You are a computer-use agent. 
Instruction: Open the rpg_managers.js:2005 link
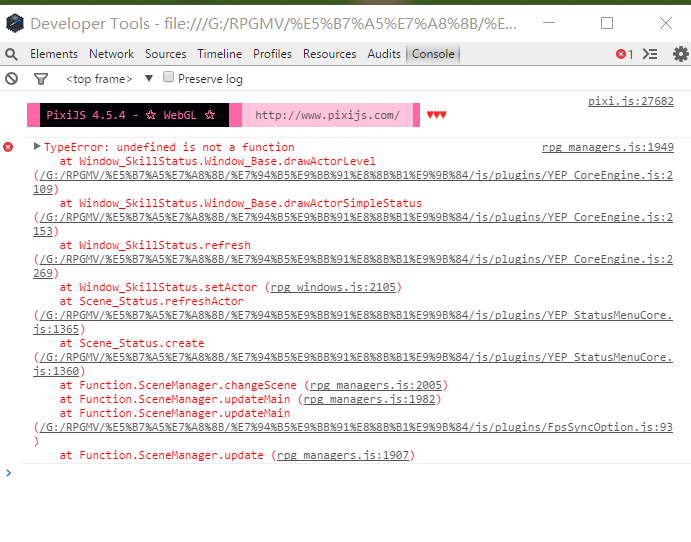pyautogui.click(x=376, y=385)
